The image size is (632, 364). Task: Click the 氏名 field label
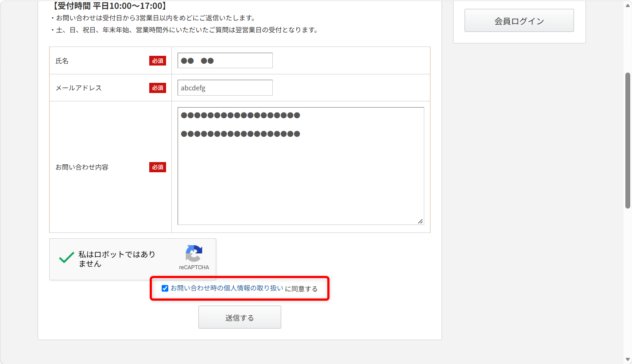[62, 61]
